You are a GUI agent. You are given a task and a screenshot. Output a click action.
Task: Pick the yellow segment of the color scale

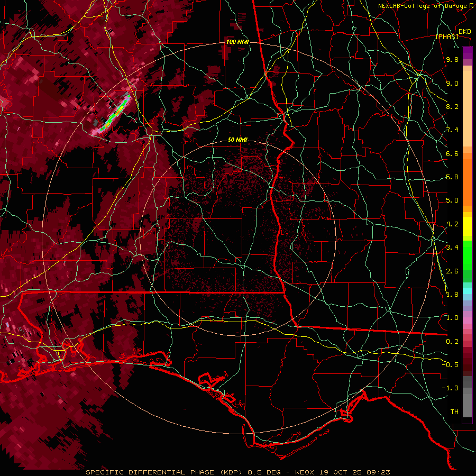[x=467, y=226]
